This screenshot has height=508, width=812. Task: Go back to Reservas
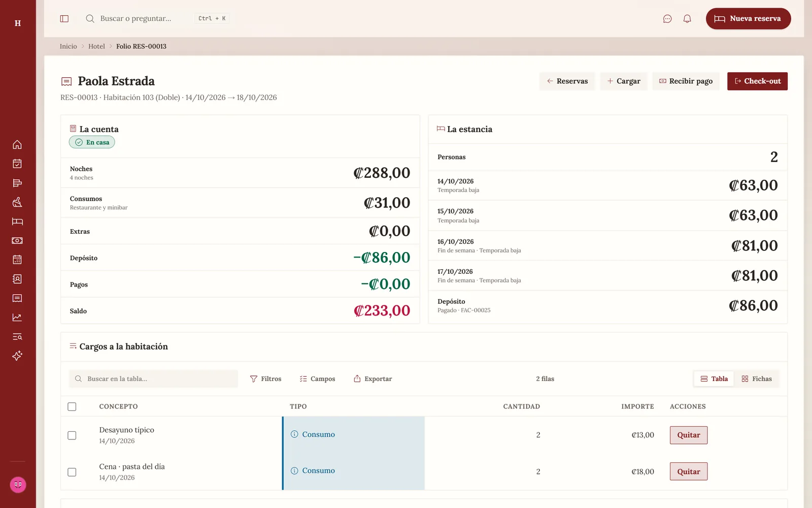pos(567,81)
